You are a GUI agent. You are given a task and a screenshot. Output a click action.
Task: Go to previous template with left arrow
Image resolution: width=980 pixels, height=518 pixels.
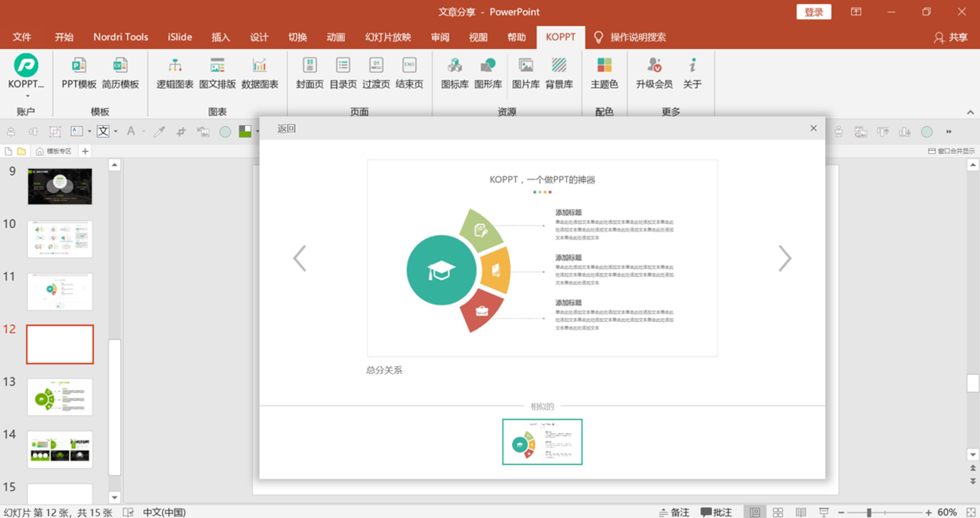tap(300, 259)
